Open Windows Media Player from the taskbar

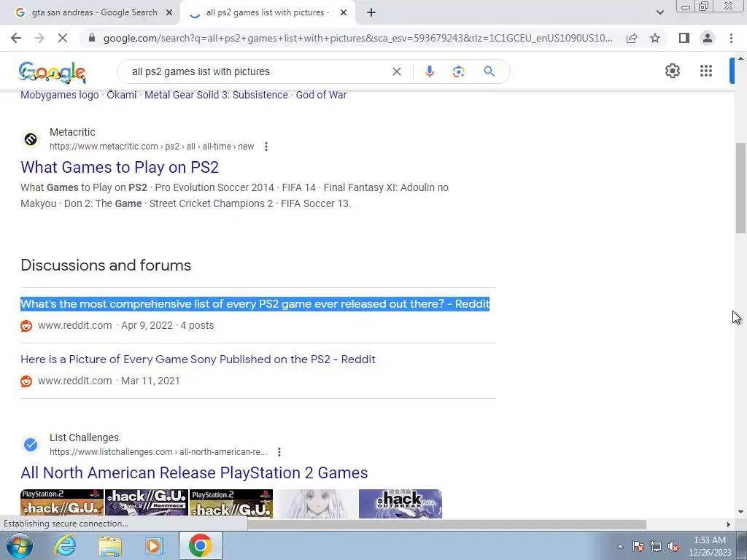(155, 546)
